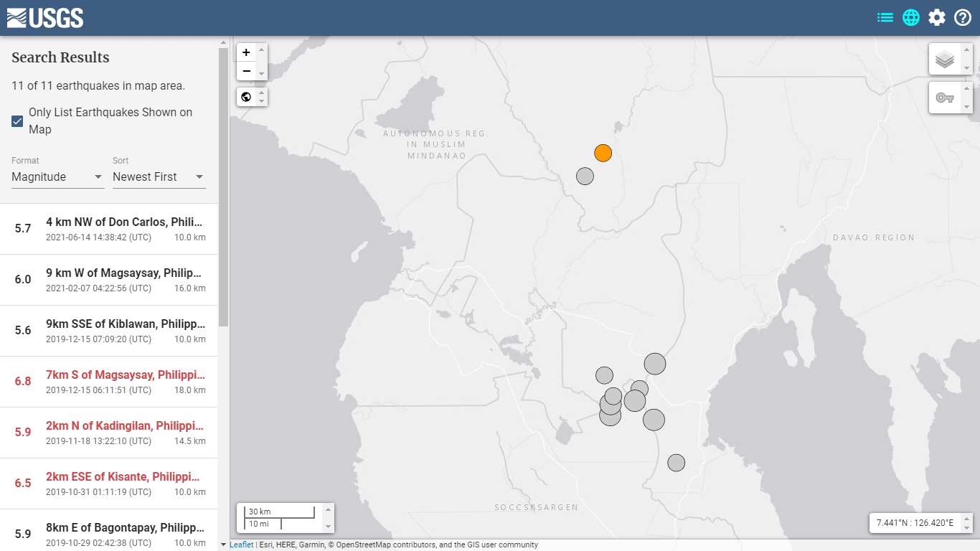Zoom out on the map
980x551 pixels.
(x=246, y=71)
